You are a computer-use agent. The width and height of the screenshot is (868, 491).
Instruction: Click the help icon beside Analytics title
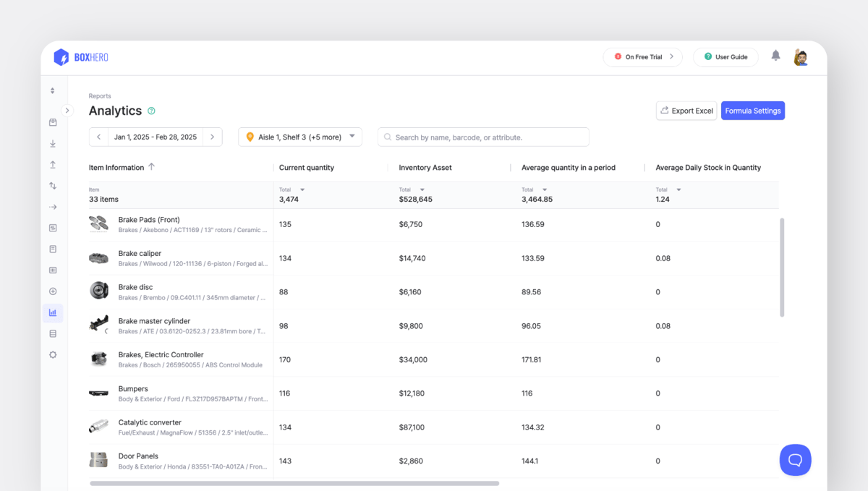[151, 111]
